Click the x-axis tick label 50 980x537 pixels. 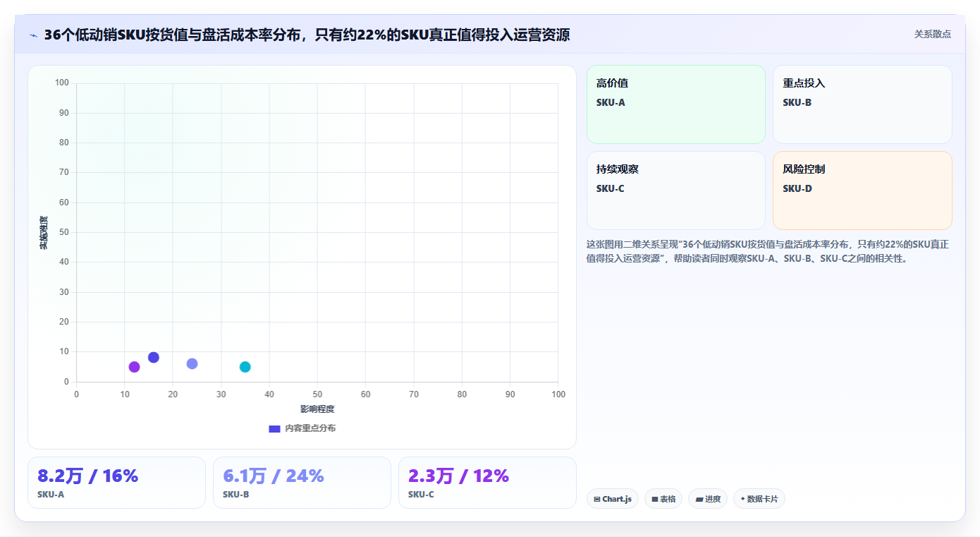(x=317, y=394)
